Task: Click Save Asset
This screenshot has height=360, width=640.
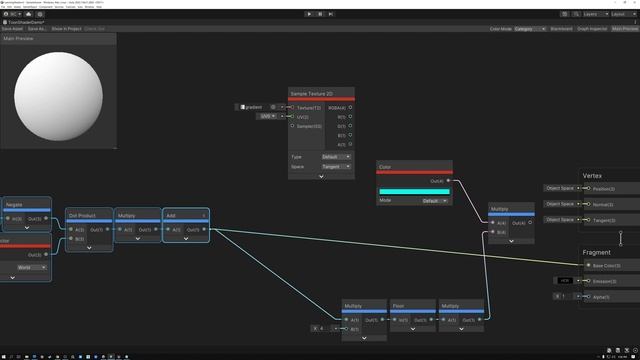Action: pyautogui.click(x=12, y=29)
